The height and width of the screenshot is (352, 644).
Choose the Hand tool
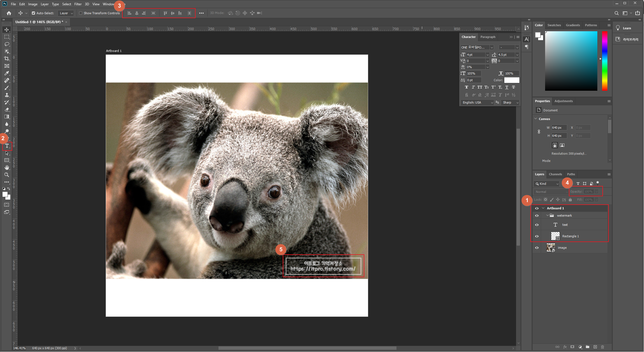7,167
